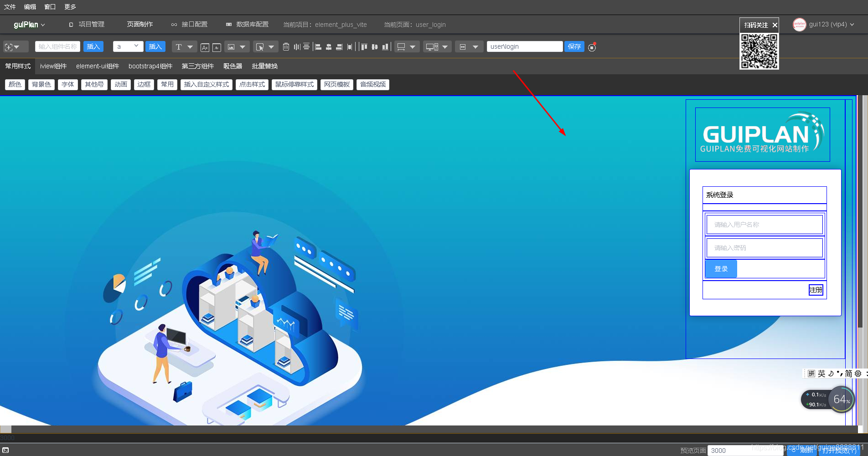Click the QR code image
The image size is (868, 456).
coord(759,51)
